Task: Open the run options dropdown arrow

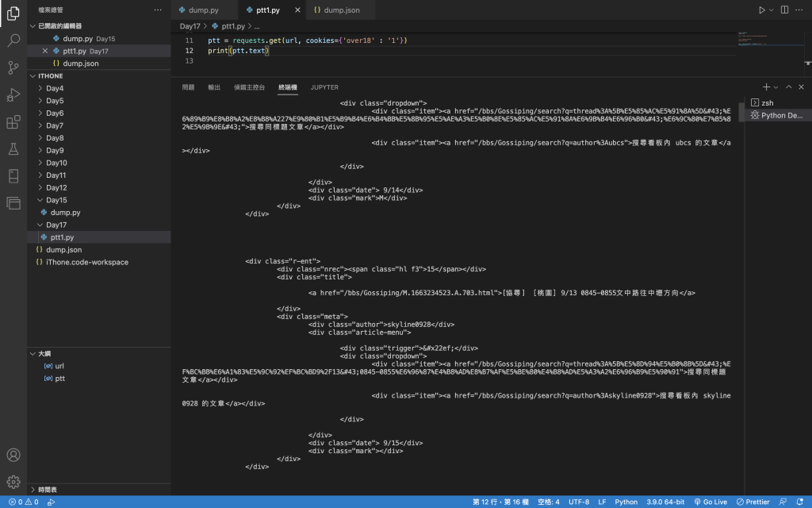Action: point(771,10)
